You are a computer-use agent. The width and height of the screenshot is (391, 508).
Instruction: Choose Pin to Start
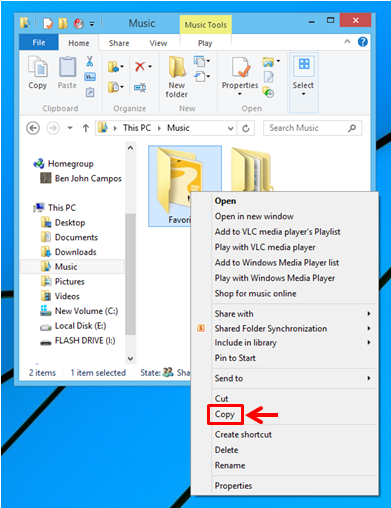tap(235, 358)
